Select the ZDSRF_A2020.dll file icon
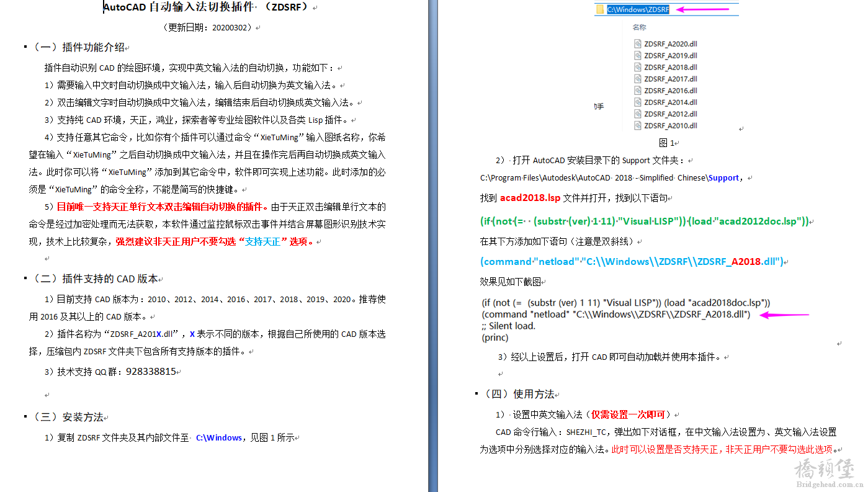This screenshot has height=492, width=868. point(638,43)
